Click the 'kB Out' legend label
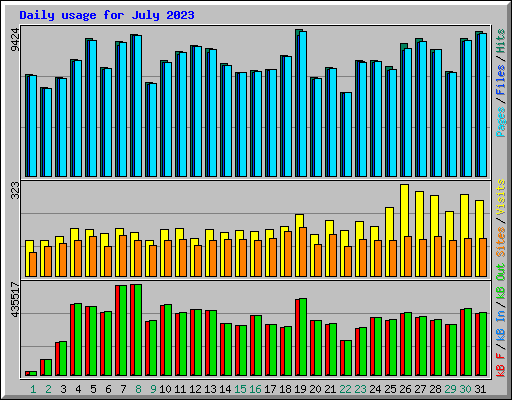 pos(501,282)
